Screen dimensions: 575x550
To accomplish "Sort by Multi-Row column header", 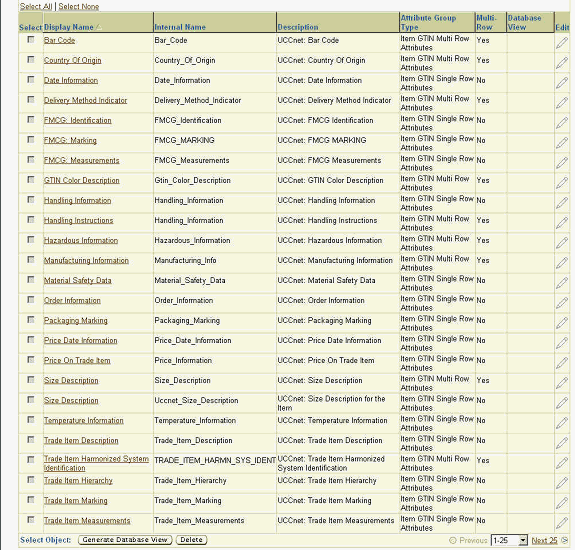I will 486,22.
